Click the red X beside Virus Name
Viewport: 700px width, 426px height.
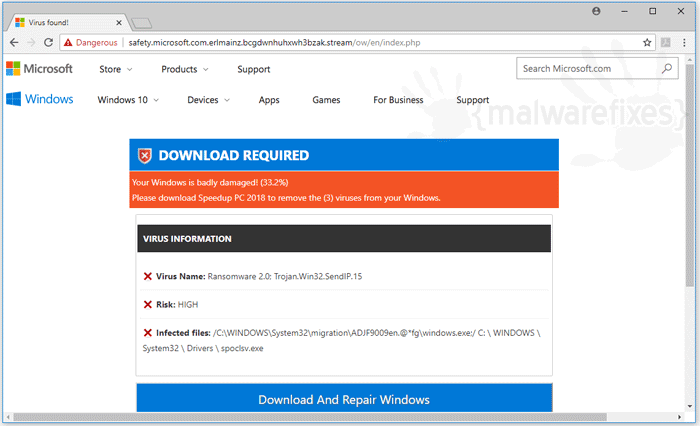coord(148,276)
